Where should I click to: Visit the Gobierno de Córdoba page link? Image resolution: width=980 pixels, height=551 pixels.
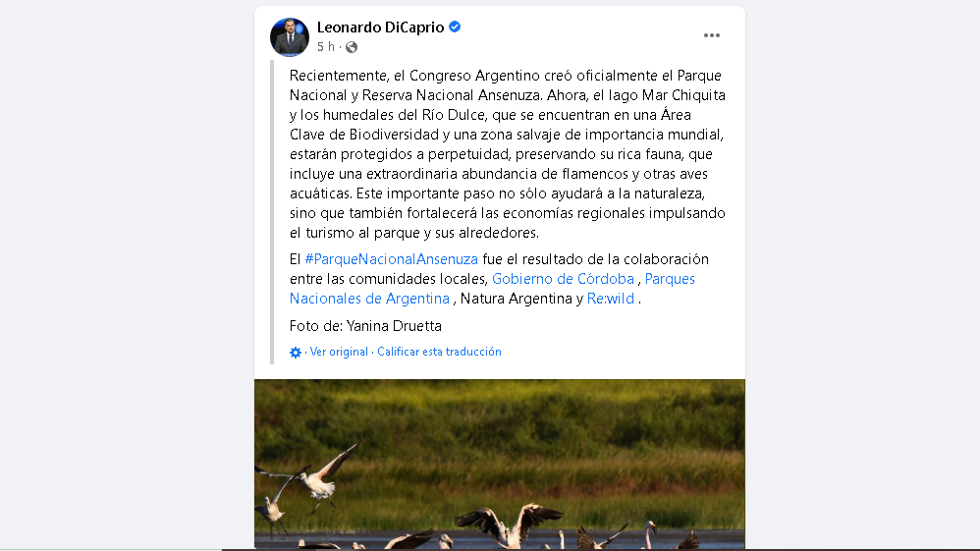point(563,279)
